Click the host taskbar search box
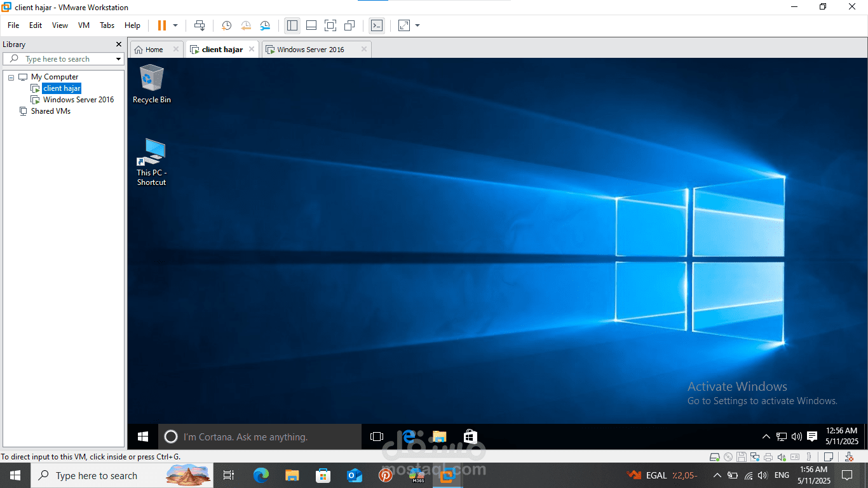Viewport: 868px width, 488px height. click(x=121, y=475)
